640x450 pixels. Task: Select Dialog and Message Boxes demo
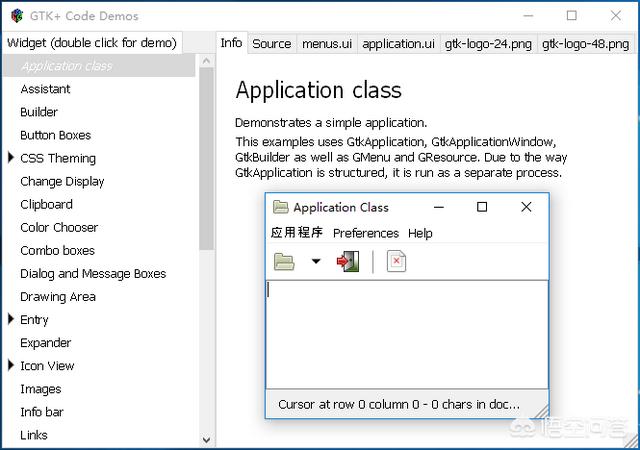tap(93, 273)
